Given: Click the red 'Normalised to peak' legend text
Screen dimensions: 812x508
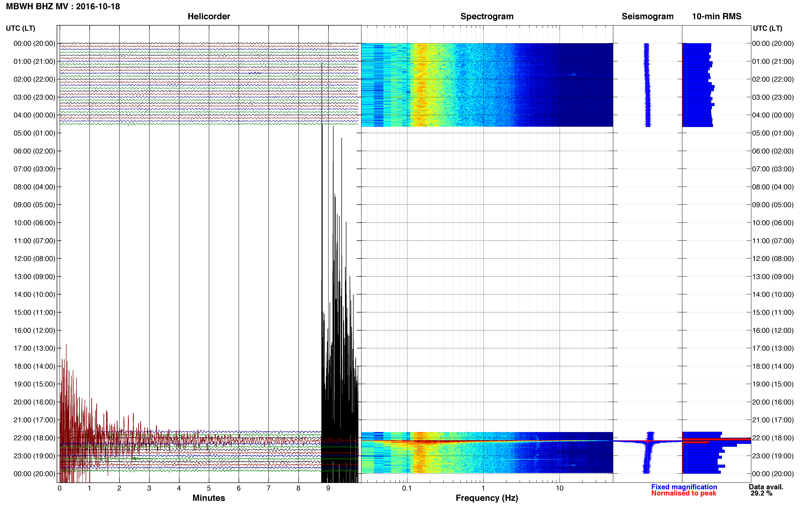Looking at the screenshot, I should [x=684, y=493].
